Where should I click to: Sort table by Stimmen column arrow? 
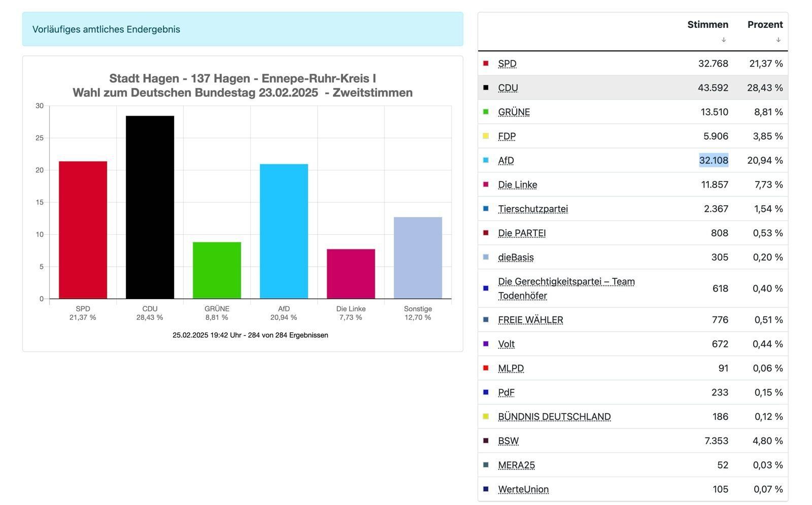pos(724,40)
